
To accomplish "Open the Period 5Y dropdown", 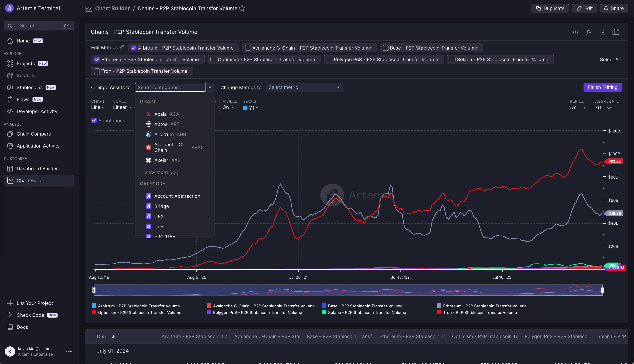I will click(578, 107).
